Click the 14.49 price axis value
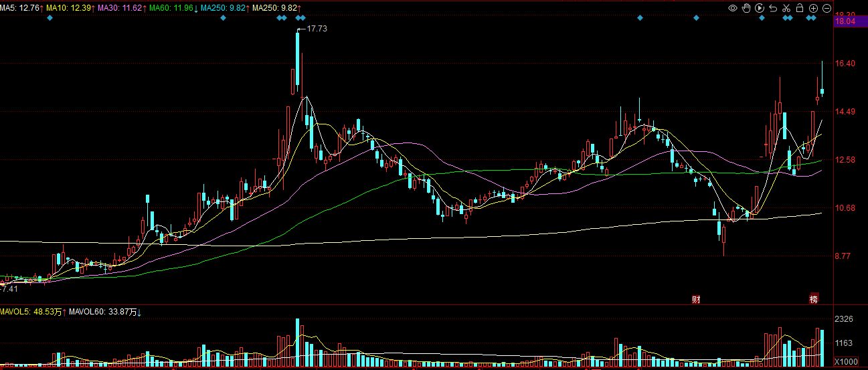Screen dimensions: 868x370 click(x=846, y=112)
